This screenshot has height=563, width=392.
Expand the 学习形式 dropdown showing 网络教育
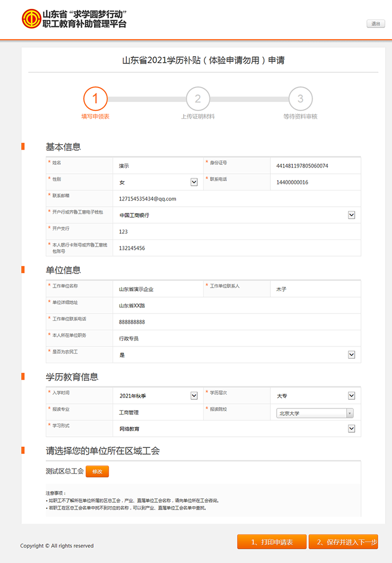351,428
